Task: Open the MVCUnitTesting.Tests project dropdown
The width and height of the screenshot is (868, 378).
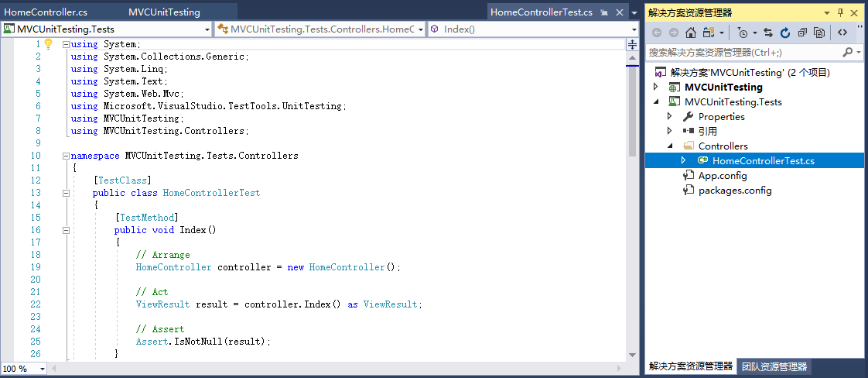Action: 207,29
